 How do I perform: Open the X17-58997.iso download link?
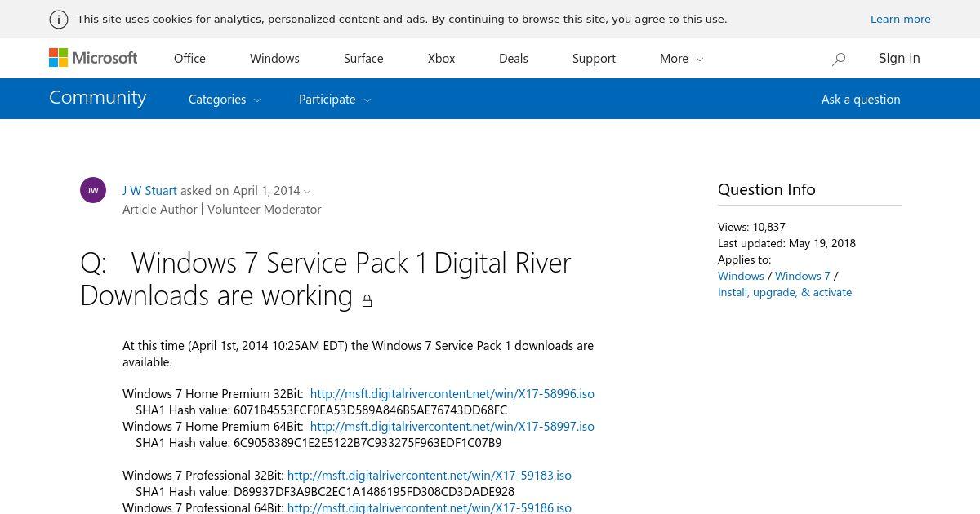pos(452,426)
